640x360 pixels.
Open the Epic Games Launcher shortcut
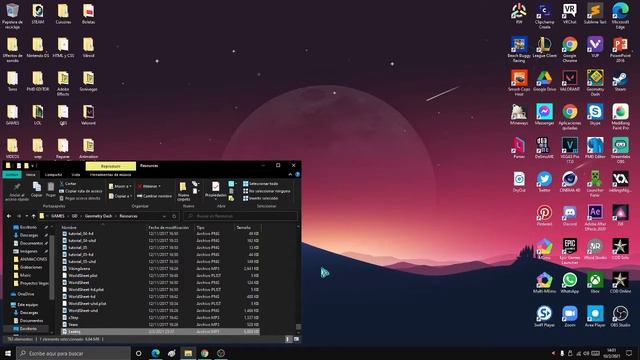click(569, 251)
